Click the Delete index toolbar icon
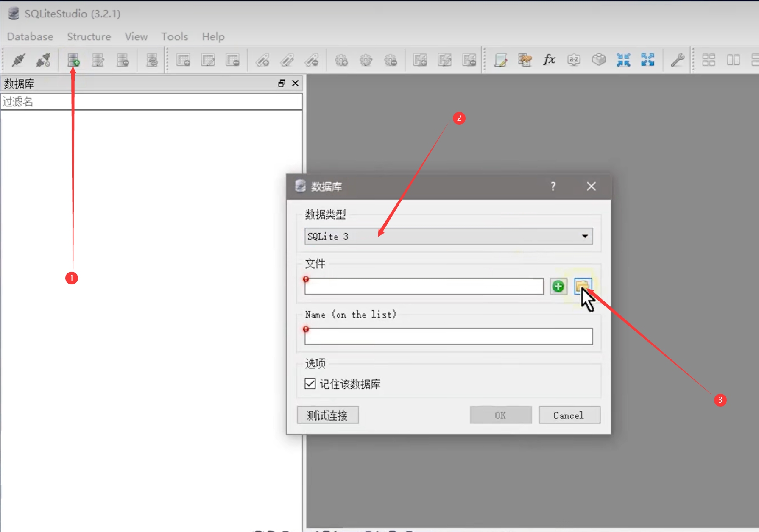Image resolution: width=759 pixels, height=532 pixels. click(x=312, y=60)
